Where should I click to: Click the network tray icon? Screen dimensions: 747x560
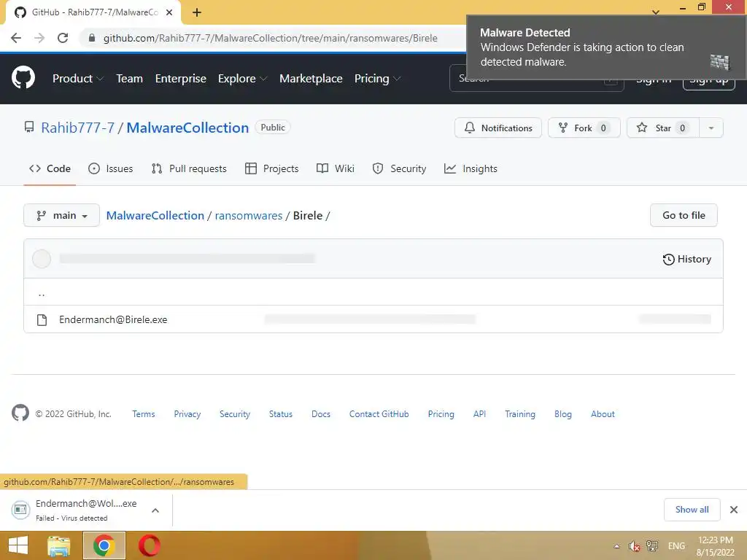(651, 546)
